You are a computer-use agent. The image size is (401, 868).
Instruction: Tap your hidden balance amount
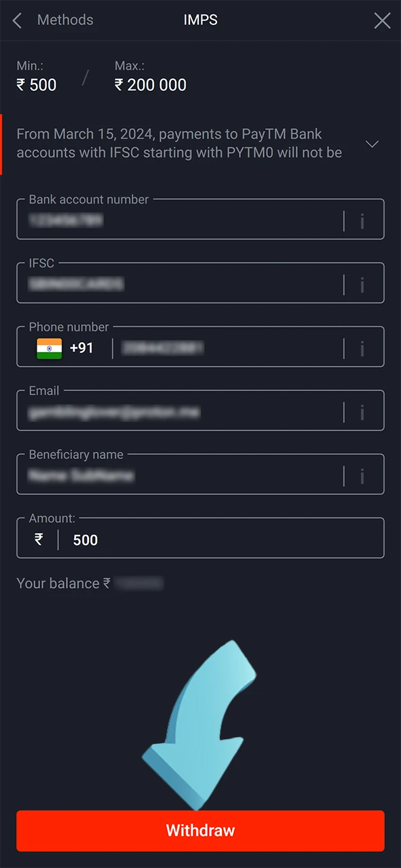point(138,583)
